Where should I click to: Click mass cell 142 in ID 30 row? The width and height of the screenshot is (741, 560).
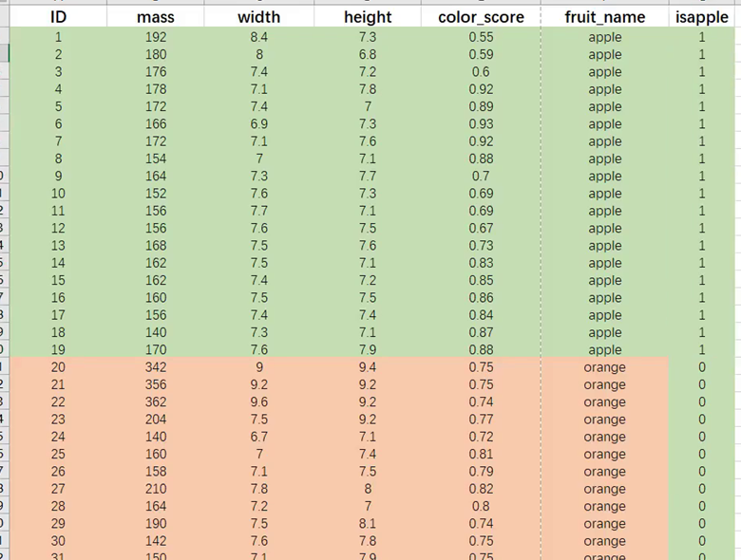[x=156, y=541]
